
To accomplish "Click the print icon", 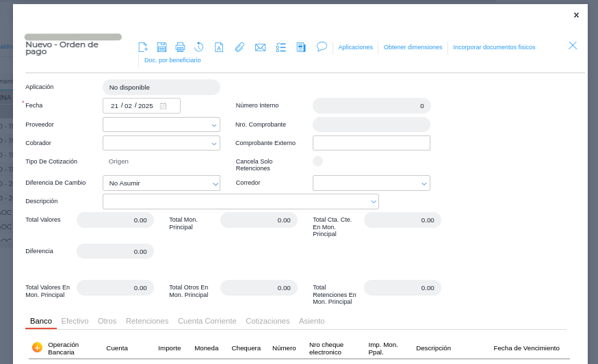I will pos(180,47).
